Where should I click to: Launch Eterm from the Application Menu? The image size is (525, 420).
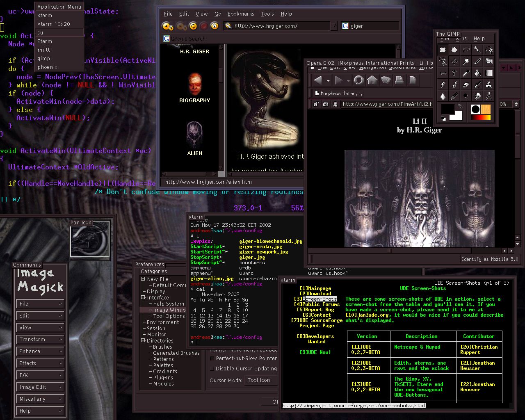pyautogui.click(x=59, y=41)
